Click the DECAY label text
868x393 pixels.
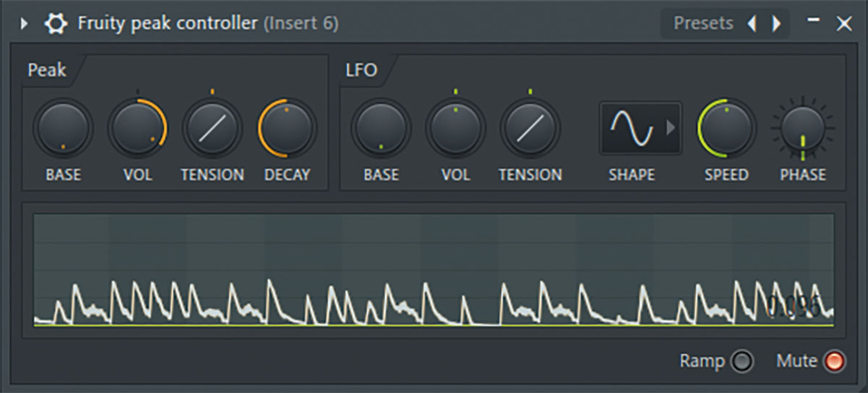pos(287,174)
